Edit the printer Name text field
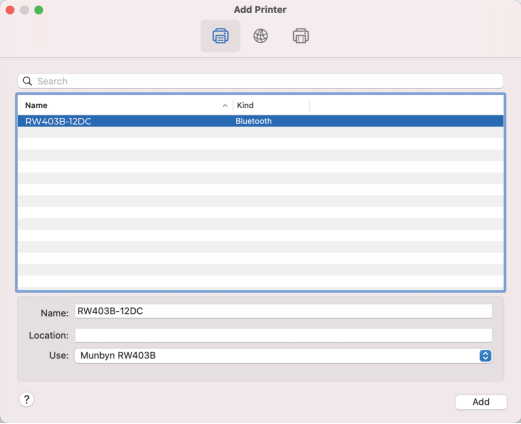 [x=283, y=311]
